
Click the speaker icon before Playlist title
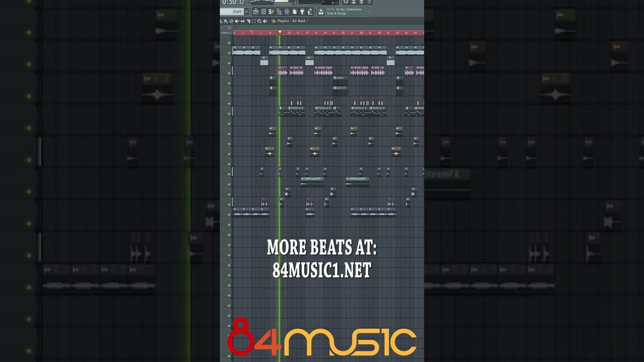coord(274,21)
